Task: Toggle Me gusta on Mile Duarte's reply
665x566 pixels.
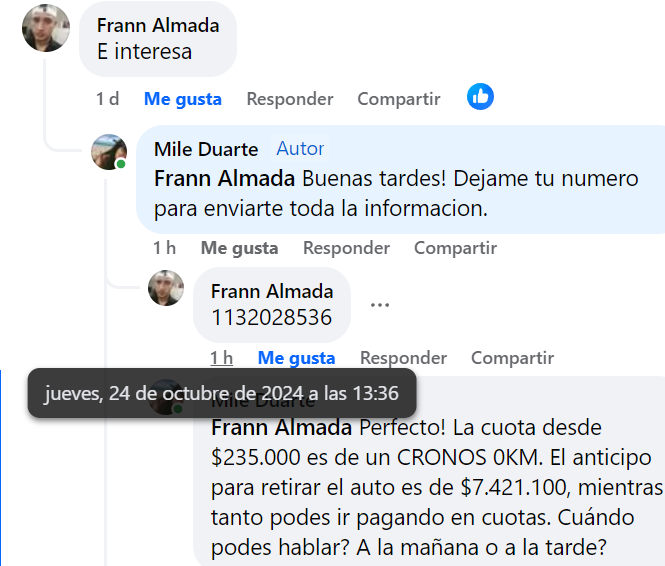Action: coord(239,248)
